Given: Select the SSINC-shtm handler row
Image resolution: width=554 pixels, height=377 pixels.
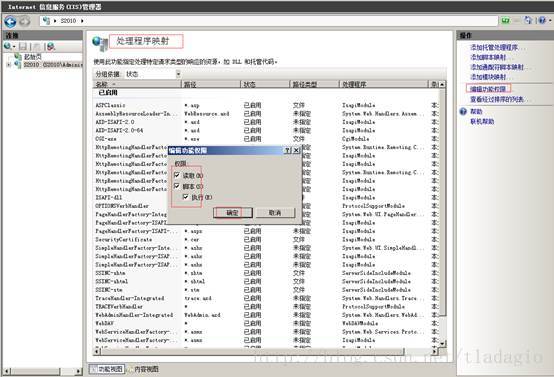Looking at the screenshot, I should click(x=267, y=273).
